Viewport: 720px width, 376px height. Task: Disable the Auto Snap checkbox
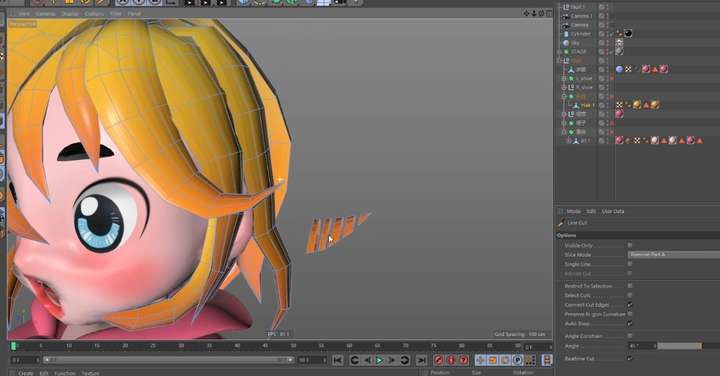coord(630,323)
